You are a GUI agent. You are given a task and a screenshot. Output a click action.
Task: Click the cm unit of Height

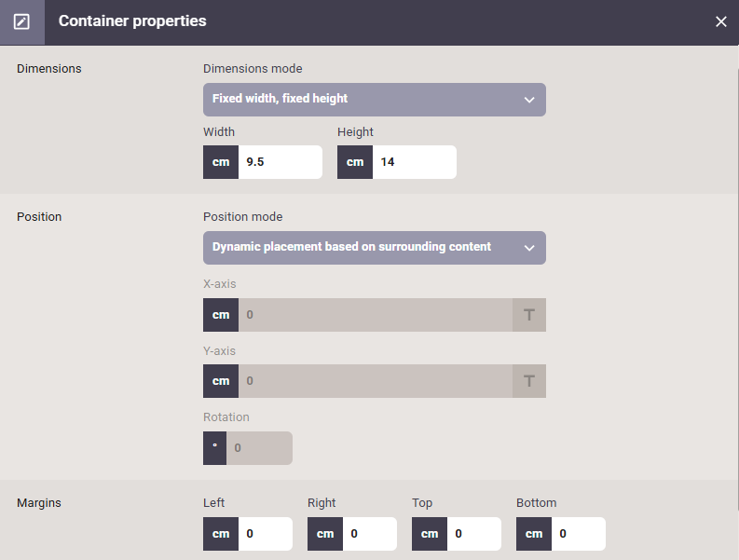(355, 162)
